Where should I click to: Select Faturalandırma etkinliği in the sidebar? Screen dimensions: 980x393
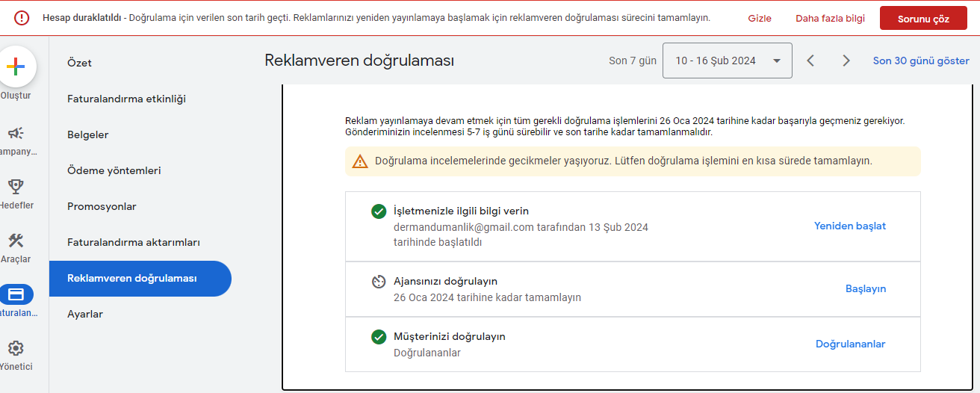coord(126,99)
